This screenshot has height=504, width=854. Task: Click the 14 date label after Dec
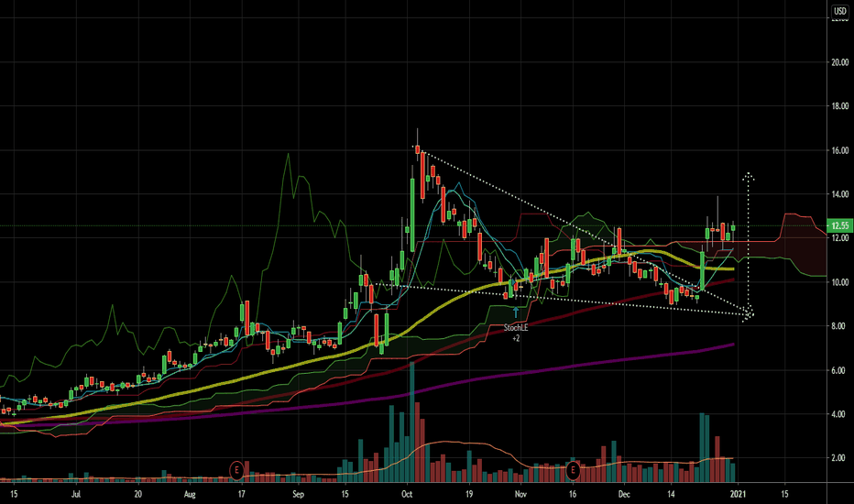pyautogui.click(x=671, y=494)
